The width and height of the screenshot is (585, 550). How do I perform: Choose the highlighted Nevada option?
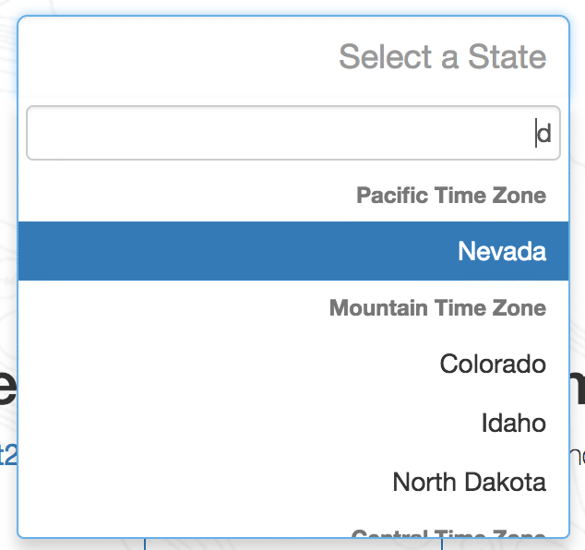(293, 251)
